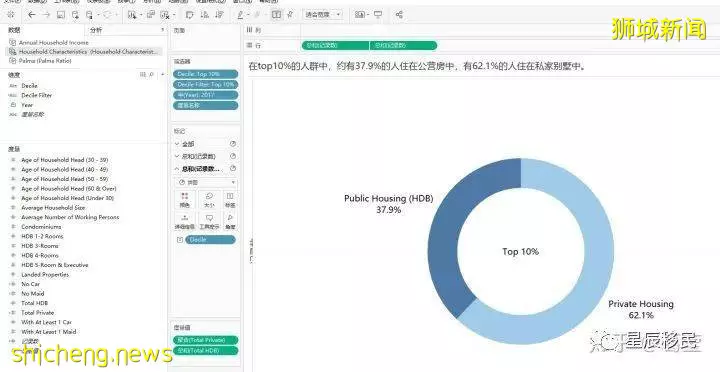
Task: Click the share icon in the toolbar
Action: click(399, 15)
